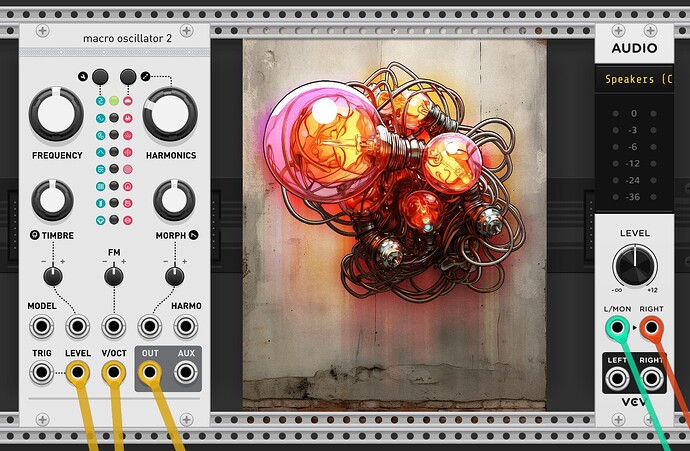
Task: Click the OUT jack on macro oscillator
Action: (x=150, y=374)
